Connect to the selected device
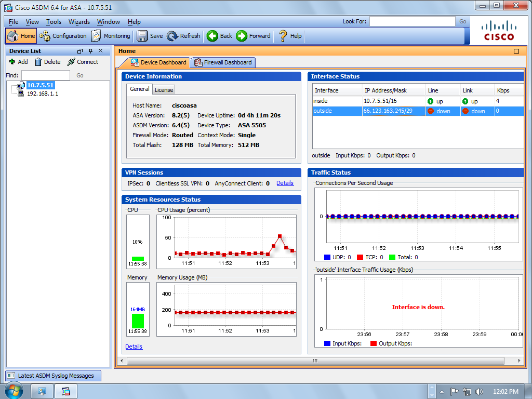The height and width of the screenshot is (399, 532). click(x=83, y=62)
